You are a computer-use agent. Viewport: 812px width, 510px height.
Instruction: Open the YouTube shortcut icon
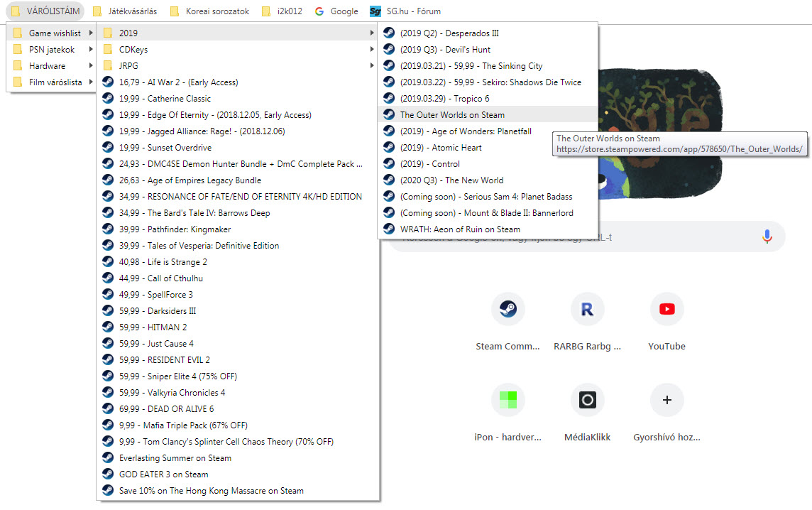(x=667, y=309)
